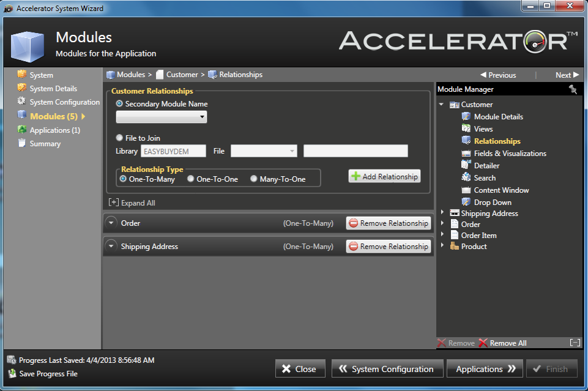Click the Product module icon
The image size is (588, 391).
click(x=454, y=246)
